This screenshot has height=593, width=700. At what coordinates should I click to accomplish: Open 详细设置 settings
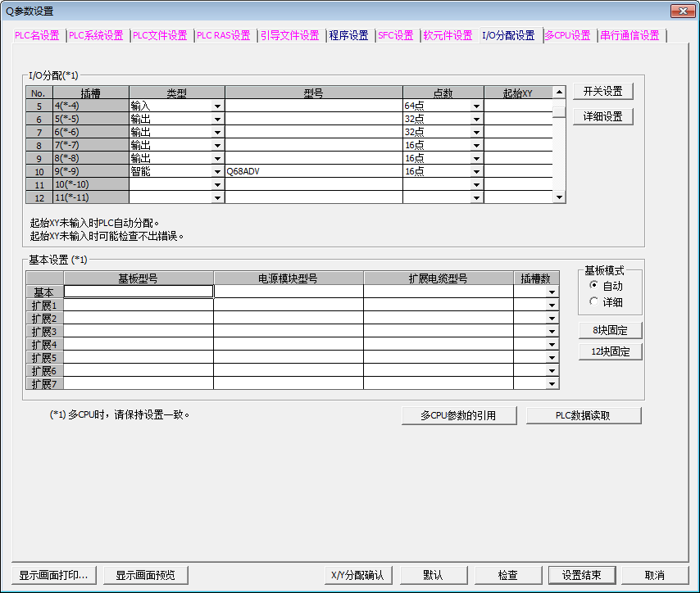(602, 116)
